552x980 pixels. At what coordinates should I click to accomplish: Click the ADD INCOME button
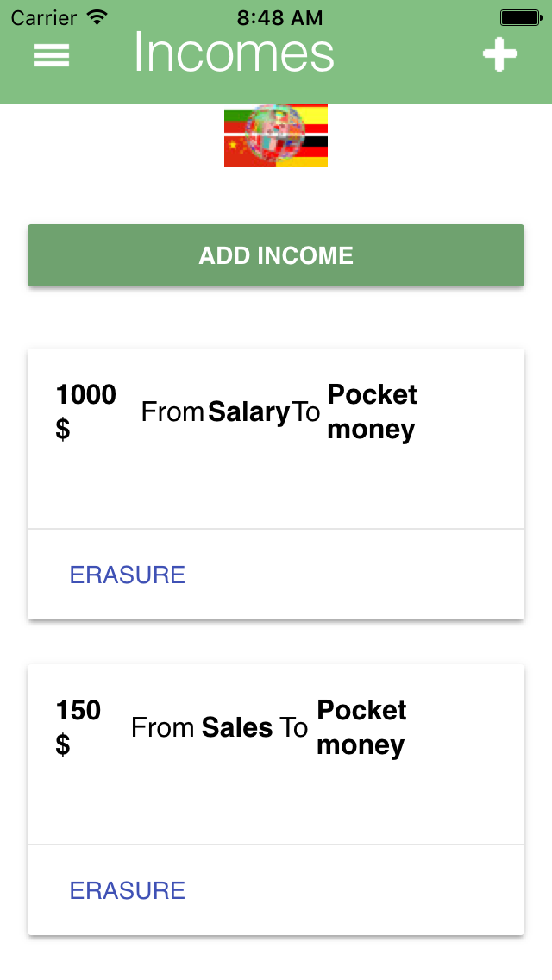276,255
